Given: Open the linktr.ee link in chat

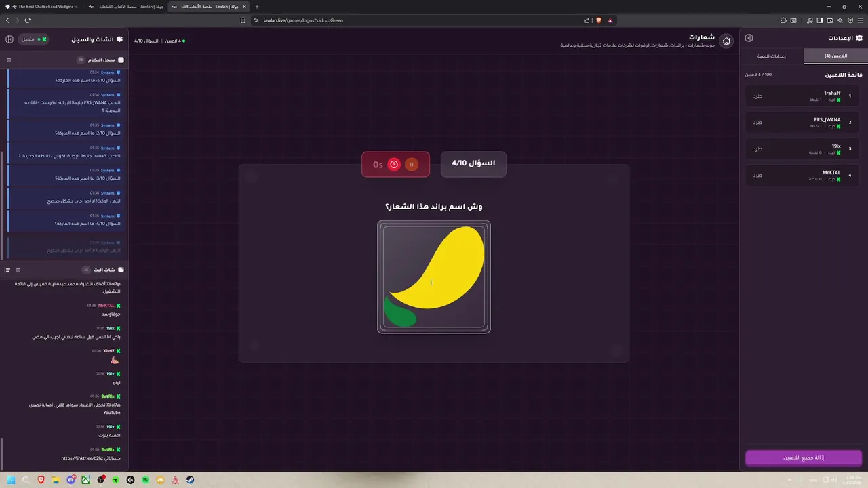Looking at the screenshot, I should point(81,457).
